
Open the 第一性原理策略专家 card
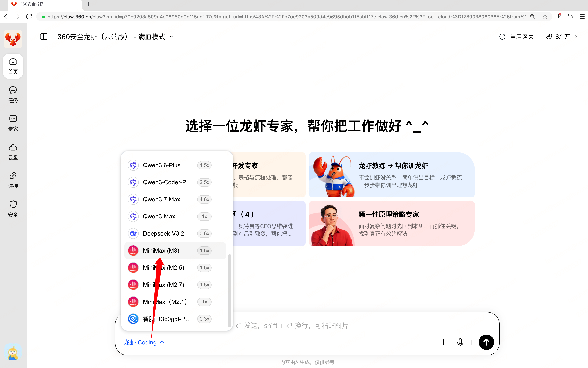[x=392, y=223]
